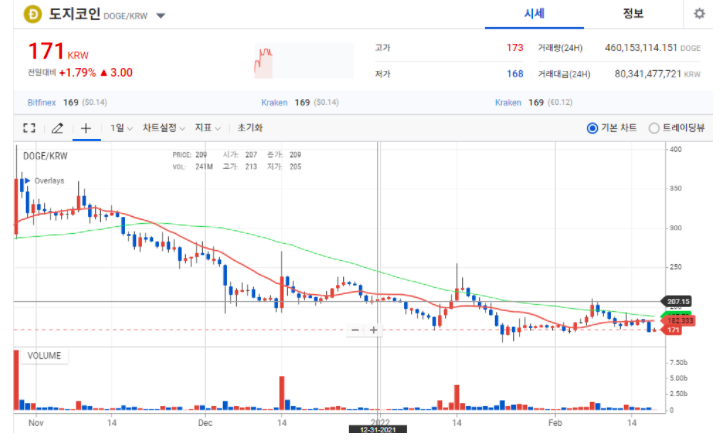This screenshot has width=720, height=442.
Task: Open 지표 indicators dropdown
Action: coord(208,128)
